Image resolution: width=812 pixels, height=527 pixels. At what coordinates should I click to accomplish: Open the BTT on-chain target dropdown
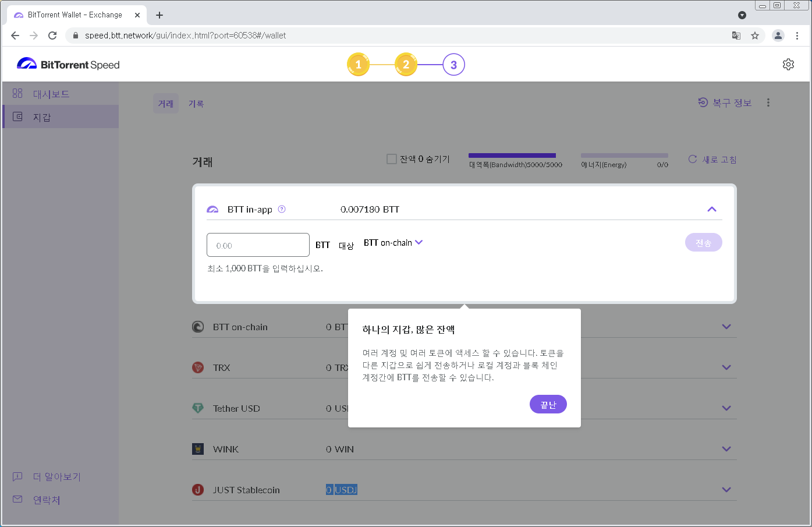point(393,243)
